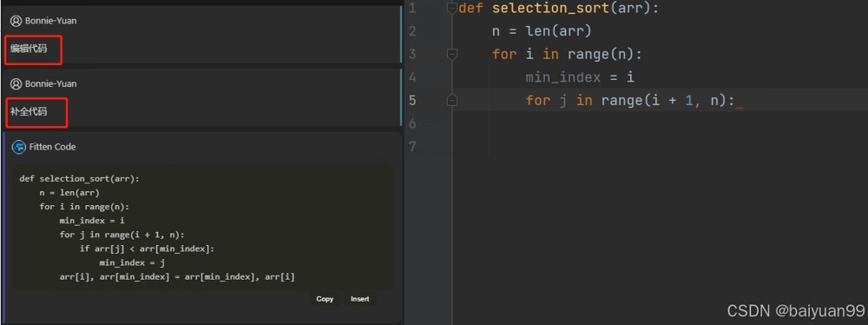Collapse the selection_sort function fold marker
Screen dimensions: 868x325
coord(452,9)
